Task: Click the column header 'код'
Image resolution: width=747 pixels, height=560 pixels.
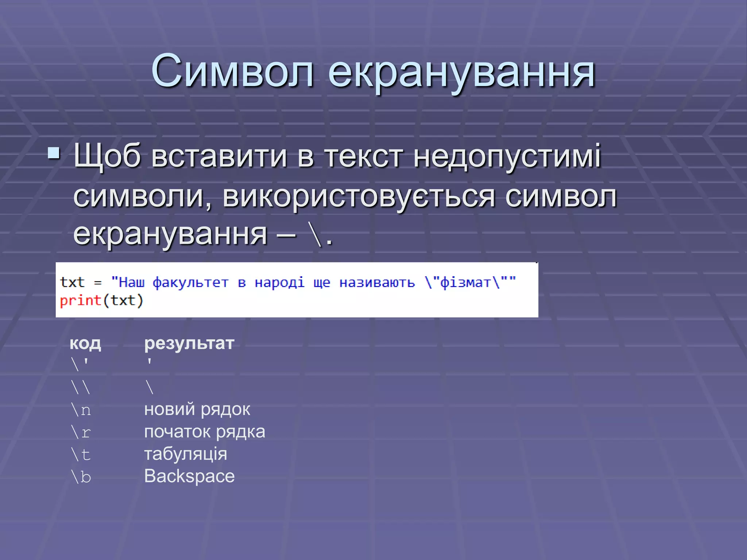Action: pyautogui.click(x=85, y=343)
